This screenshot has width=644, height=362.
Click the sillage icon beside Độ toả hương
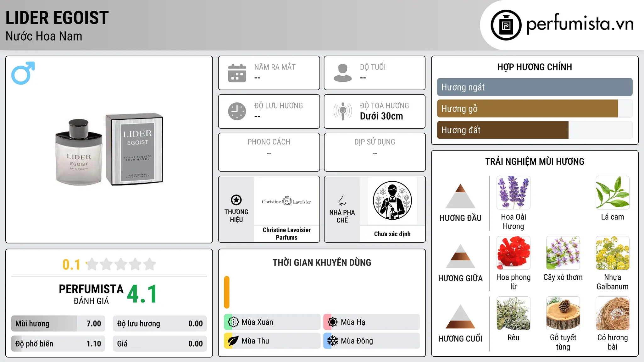[x=343, y=111]
